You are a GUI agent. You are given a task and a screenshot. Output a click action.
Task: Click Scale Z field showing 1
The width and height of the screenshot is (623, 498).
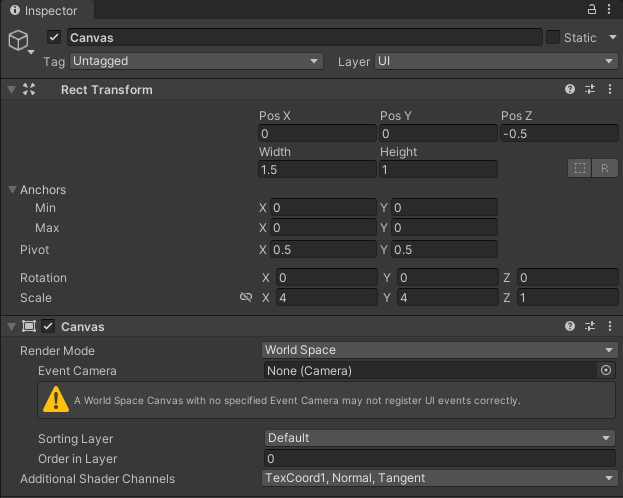[x=568, y=297]
